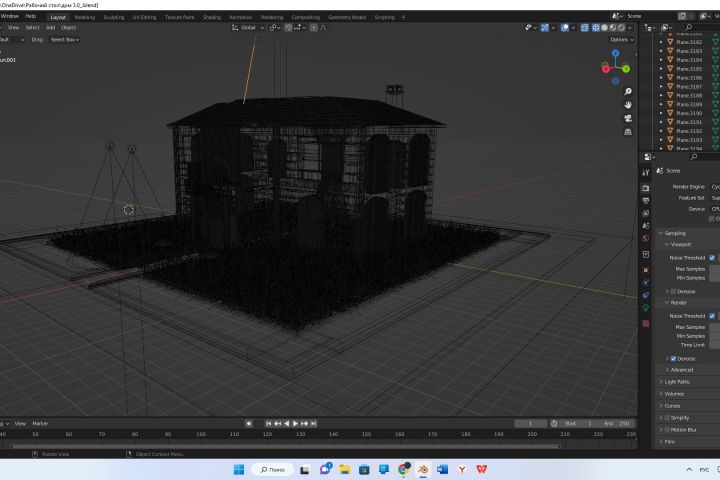Screen dimensions: 720x480
Task: Click the red X axis gizmo
Action: 606,69
